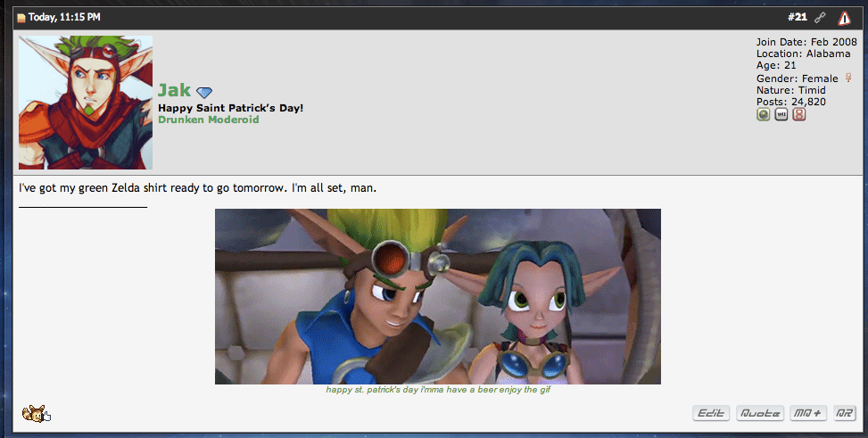Open the permalink chain icon for post #21

coord(820,18)
